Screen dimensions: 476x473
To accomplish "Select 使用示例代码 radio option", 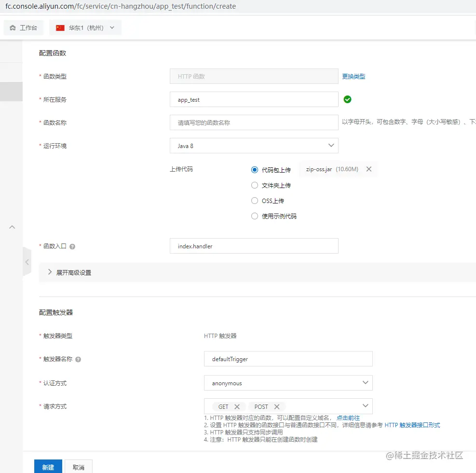I will [x=254, y=216].
